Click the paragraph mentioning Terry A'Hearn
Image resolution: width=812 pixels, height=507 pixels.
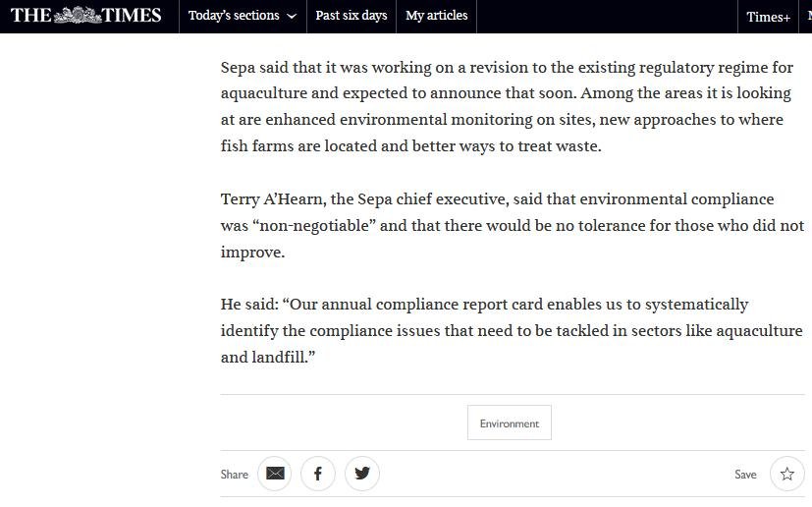pyautogui.click(x=511, y=225)
